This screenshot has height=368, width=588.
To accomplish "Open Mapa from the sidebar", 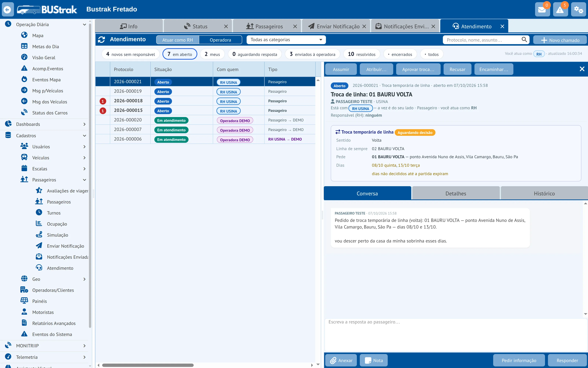I will (38, 36).
